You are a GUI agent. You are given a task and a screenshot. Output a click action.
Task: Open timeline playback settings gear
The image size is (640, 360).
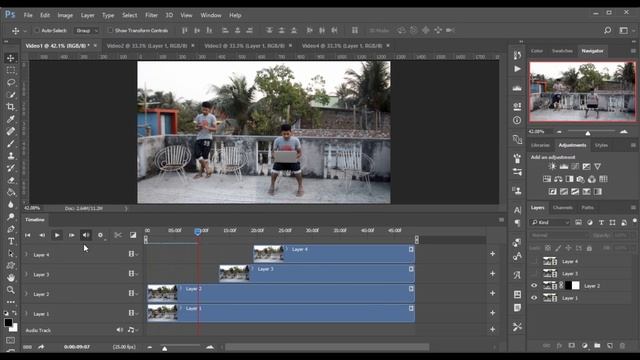point(100,235)
